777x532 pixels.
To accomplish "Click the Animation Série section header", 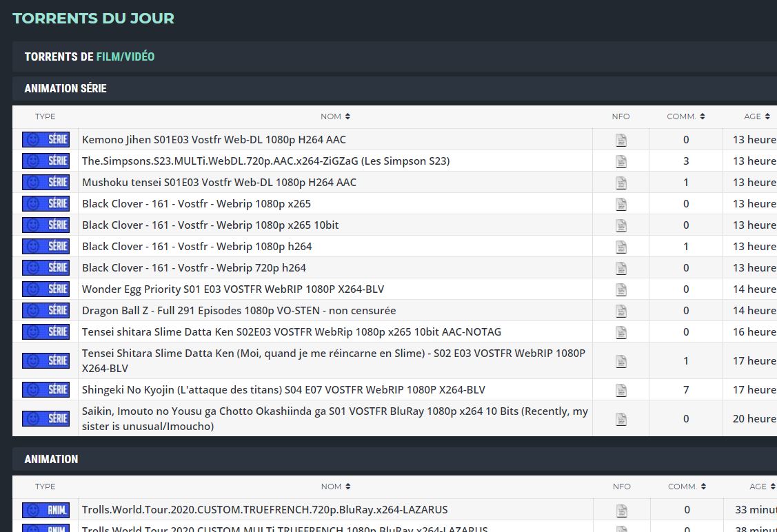I will (65, 88).
